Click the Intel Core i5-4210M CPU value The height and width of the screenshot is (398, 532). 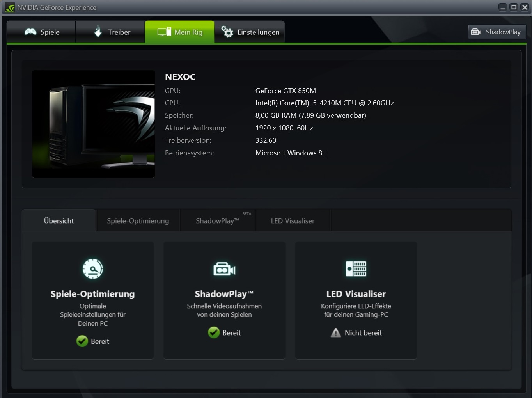tap(325, 103)
